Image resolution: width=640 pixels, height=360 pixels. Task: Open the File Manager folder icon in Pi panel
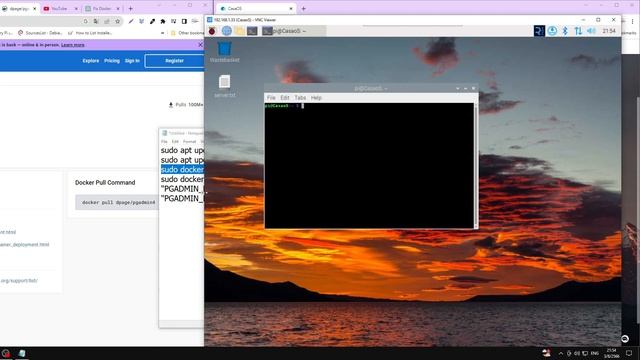point(240,31)
